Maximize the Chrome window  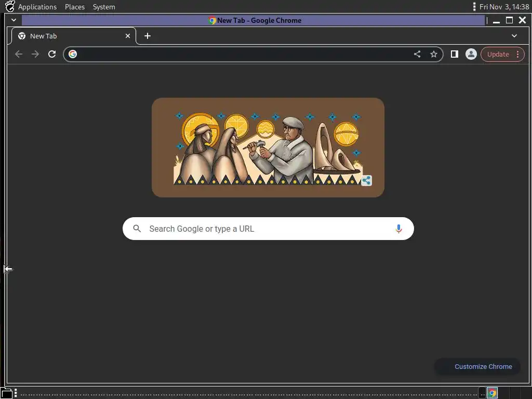click(509, 20)
